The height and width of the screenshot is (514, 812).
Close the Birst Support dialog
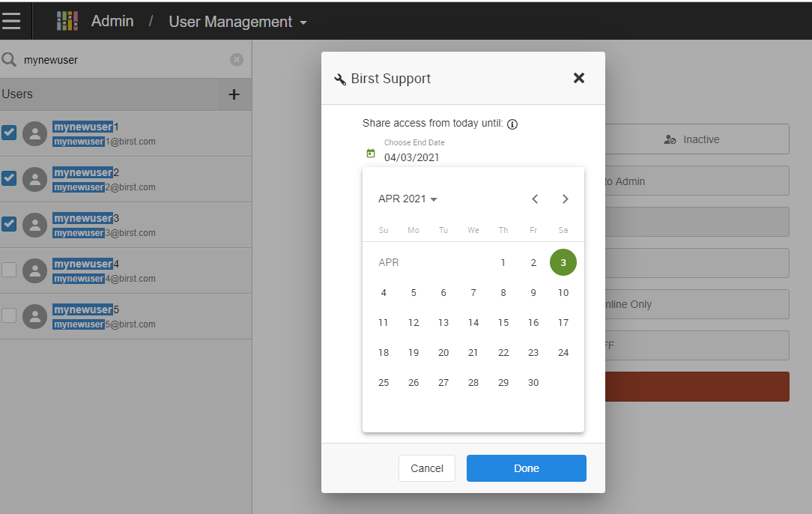(x=578, y=78)
